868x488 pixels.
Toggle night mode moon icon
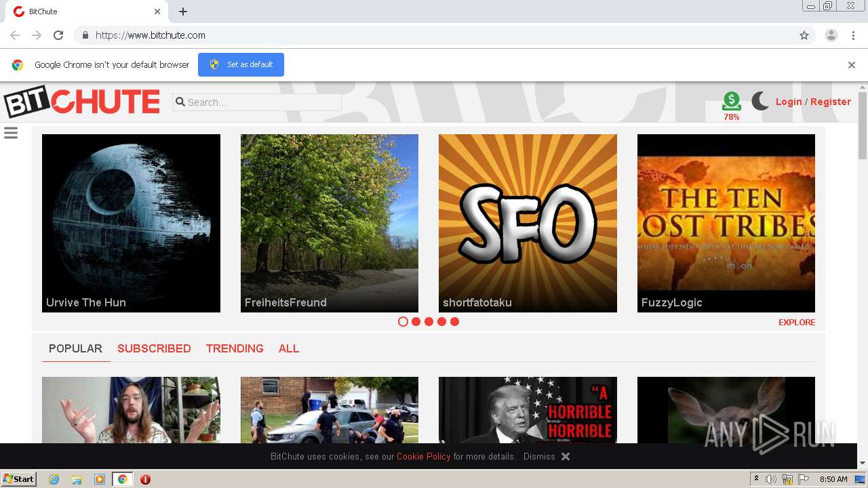click(760, 102)
